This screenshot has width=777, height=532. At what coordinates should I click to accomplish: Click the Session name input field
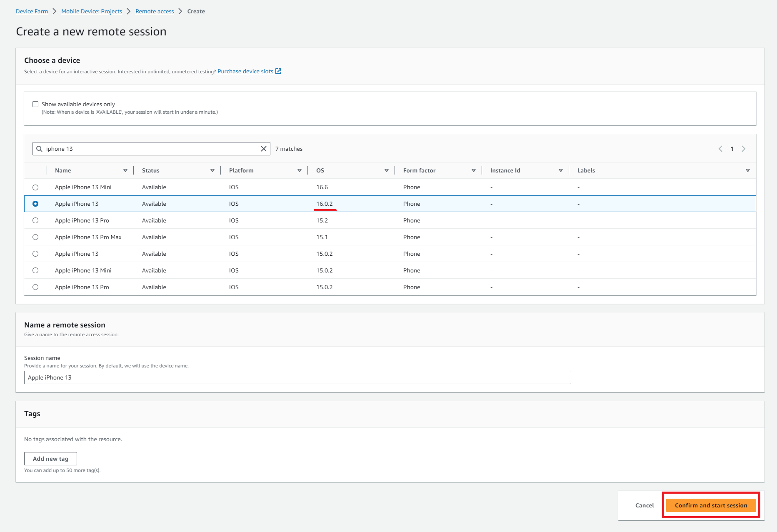(x=297, y=377)
